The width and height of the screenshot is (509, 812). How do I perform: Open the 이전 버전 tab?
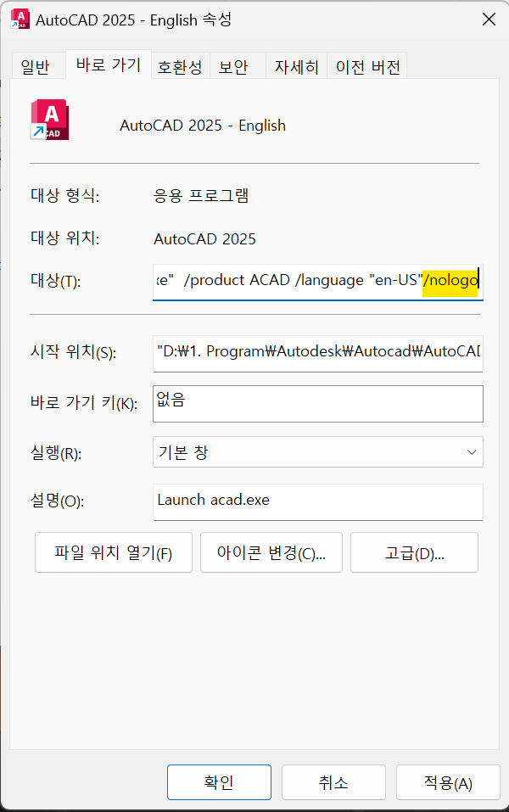[367, 67]
